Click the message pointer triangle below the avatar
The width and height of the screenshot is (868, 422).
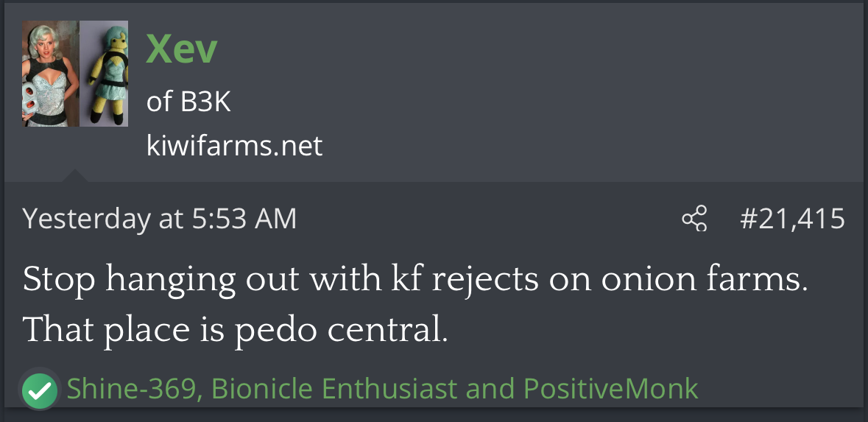coord(74,175)
